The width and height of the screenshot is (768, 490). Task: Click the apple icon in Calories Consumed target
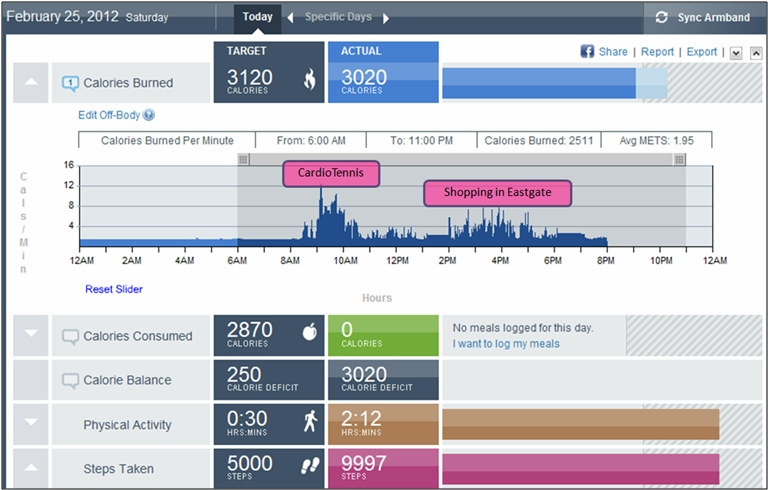(x=310, y=332)
